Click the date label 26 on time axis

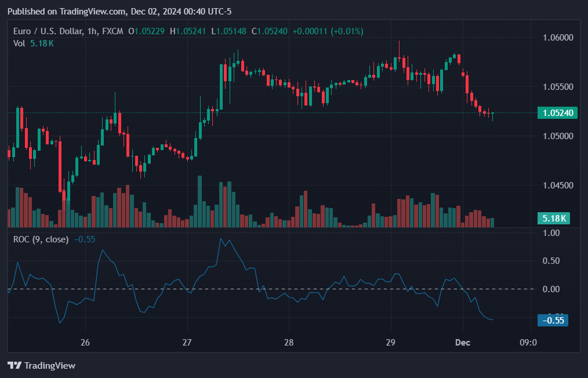[x=85, y=343]
